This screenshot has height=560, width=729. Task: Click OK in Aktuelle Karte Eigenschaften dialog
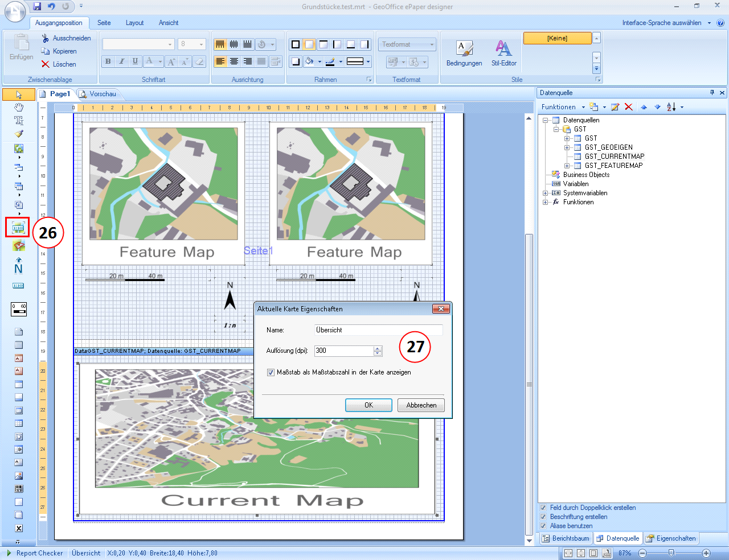click(368, 405)
